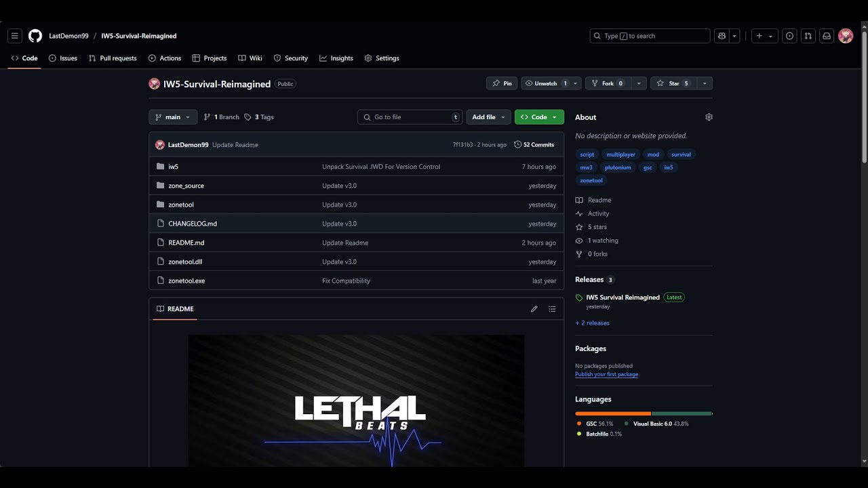
Task: Open the LastDemon99 owner breadcrumb link
Action: [68, 36]
